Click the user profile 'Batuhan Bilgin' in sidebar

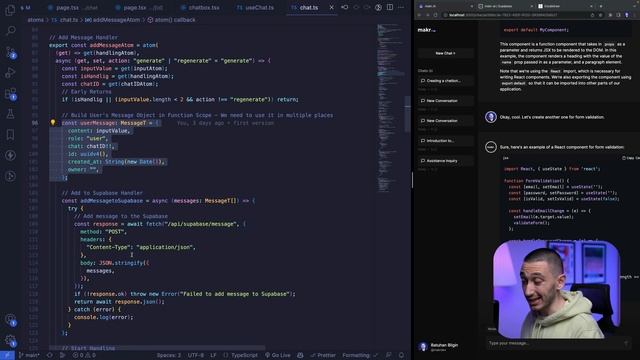coord(439,347)
